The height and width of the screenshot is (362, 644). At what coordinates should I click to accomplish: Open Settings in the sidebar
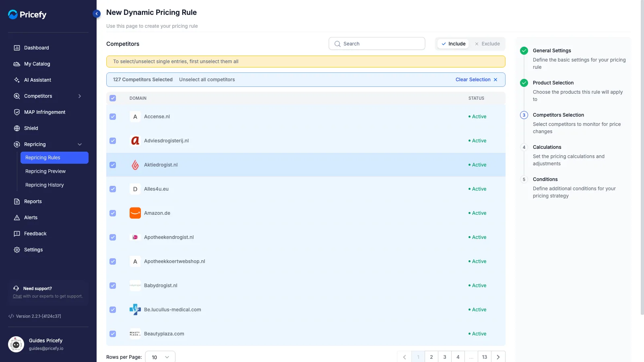[33, 250]
